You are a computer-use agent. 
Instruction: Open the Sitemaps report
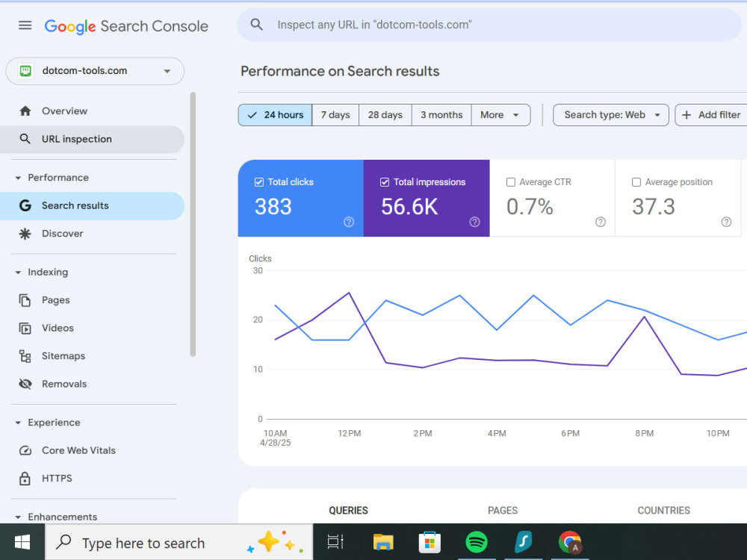pos(93,356)
